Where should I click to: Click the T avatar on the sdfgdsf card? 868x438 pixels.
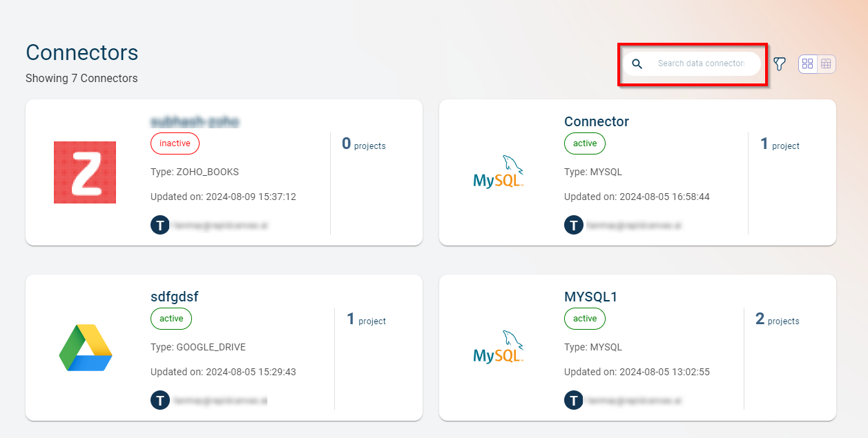(160, 400)
